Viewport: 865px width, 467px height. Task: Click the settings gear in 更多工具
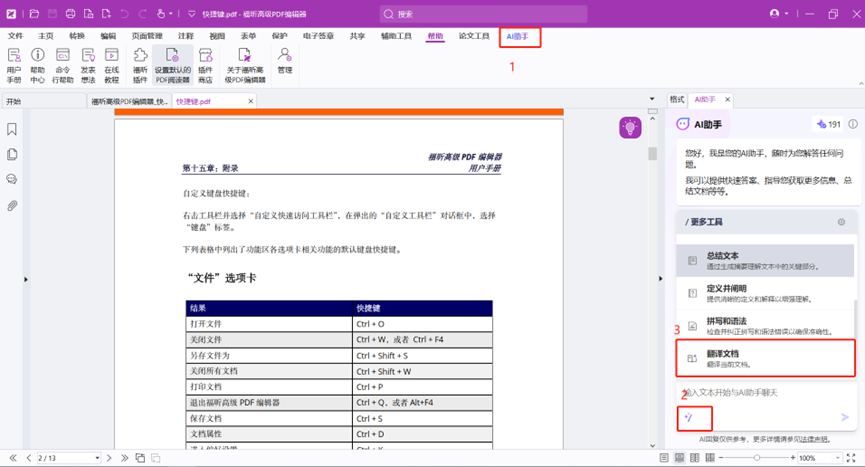(x=841, y=222)
